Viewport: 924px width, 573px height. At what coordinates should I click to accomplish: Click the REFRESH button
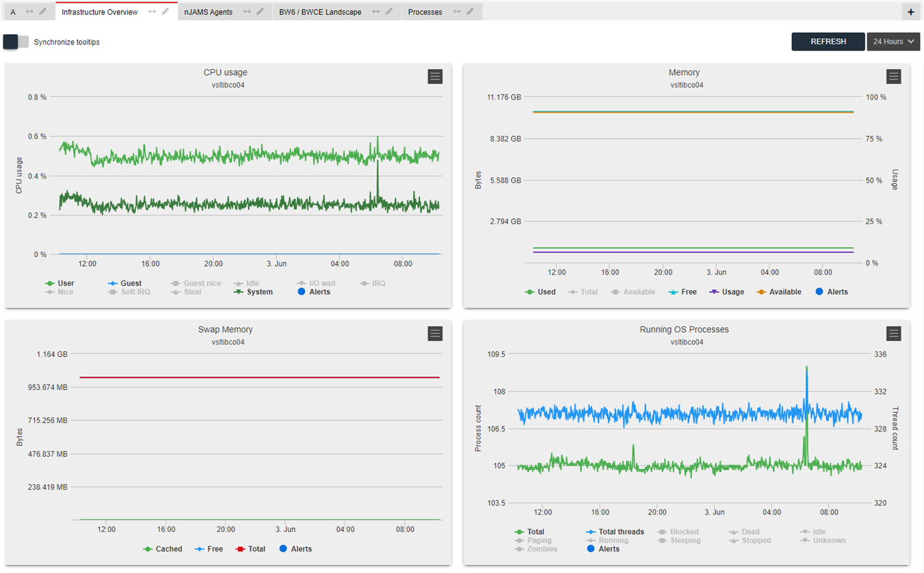pyautogui.click(x=828, y=42)
